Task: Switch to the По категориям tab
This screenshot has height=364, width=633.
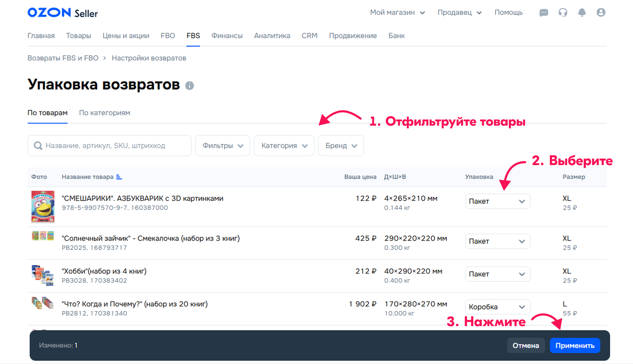Action: 104,113
